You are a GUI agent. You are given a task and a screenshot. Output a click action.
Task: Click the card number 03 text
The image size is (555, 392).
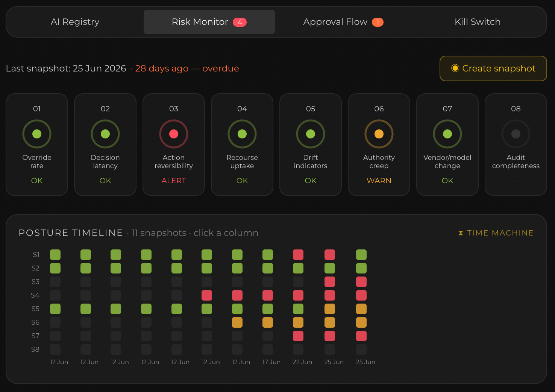click(174, 109)
